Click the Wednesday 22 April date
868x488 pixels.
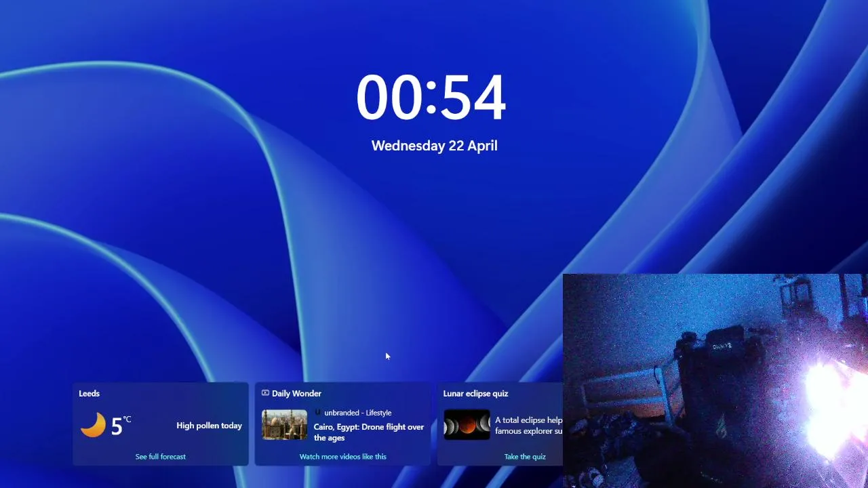pos(435,146)
